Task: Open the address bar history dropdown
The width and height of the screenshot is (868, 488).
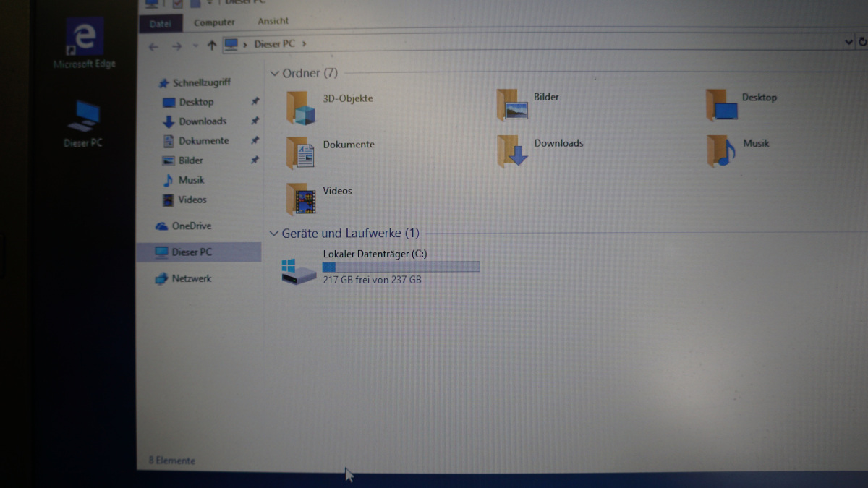Action: [x=849, y=42]
